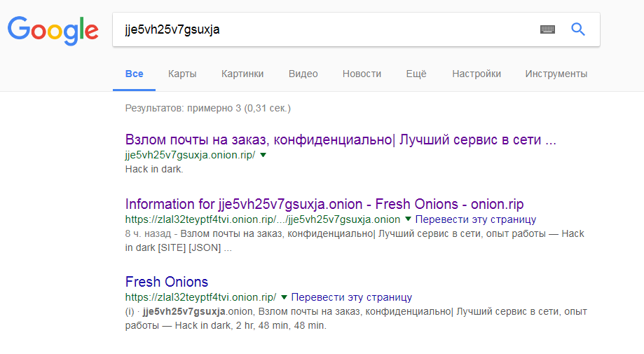Go to the Видео tab

click(x=303, y=74)
